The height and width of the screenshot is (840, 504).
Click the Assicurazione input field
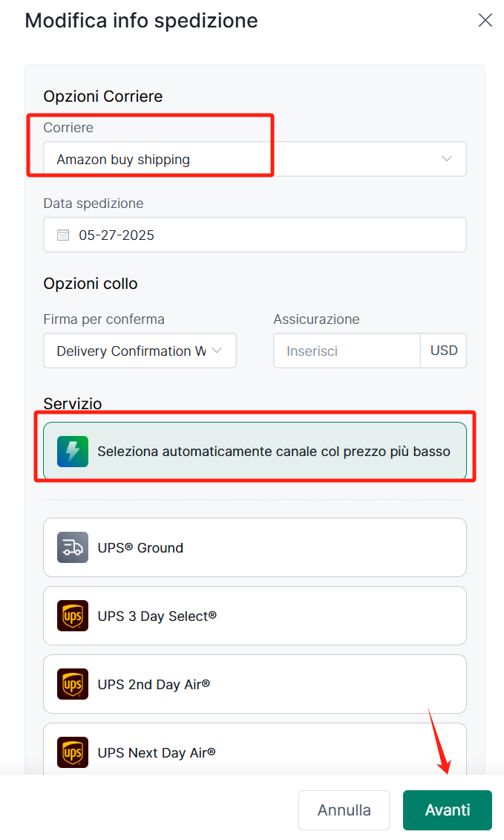pyautogui.click(x=347, y=351)
